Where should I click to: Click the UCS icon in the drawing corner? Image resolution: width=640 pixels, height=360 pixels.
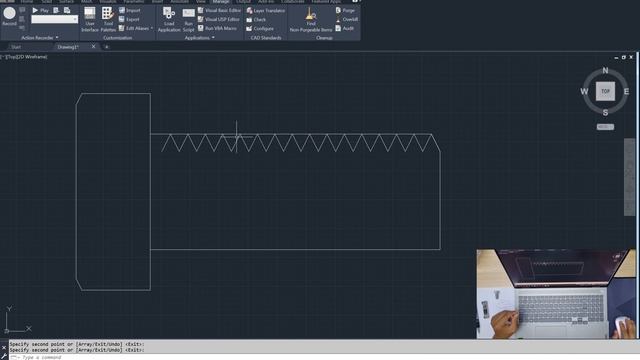click(x=17, y=320)
